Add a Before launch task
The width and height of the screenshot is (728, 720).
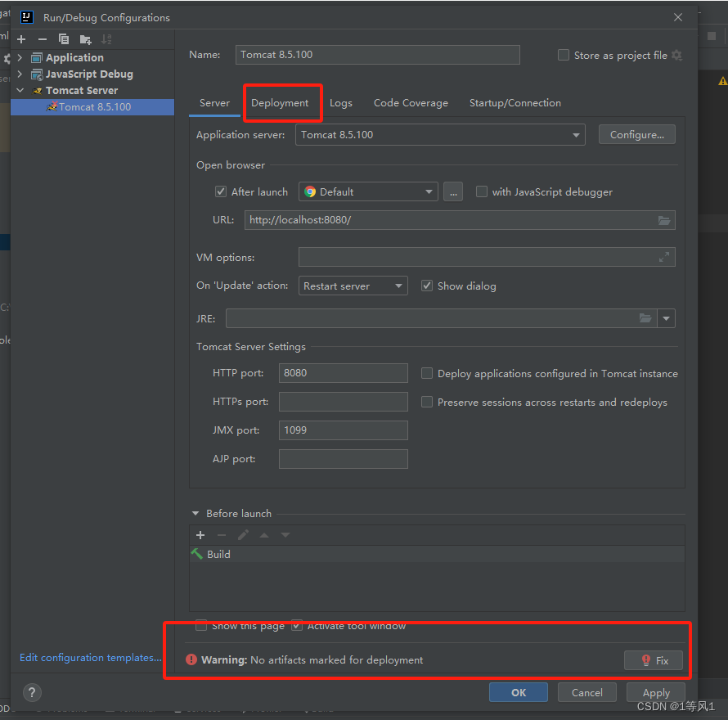coord(200,535)
